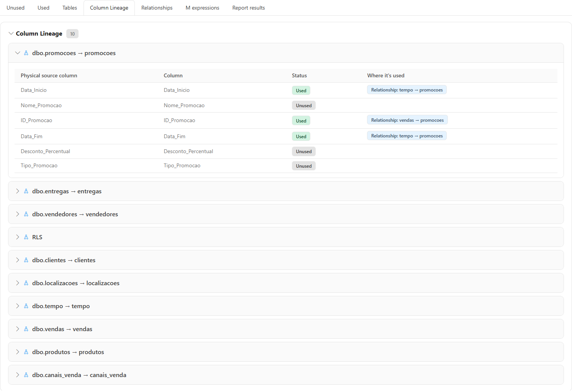
Task: Click the lineage icon beside dbo.entregas
Action: pos(26,191)
